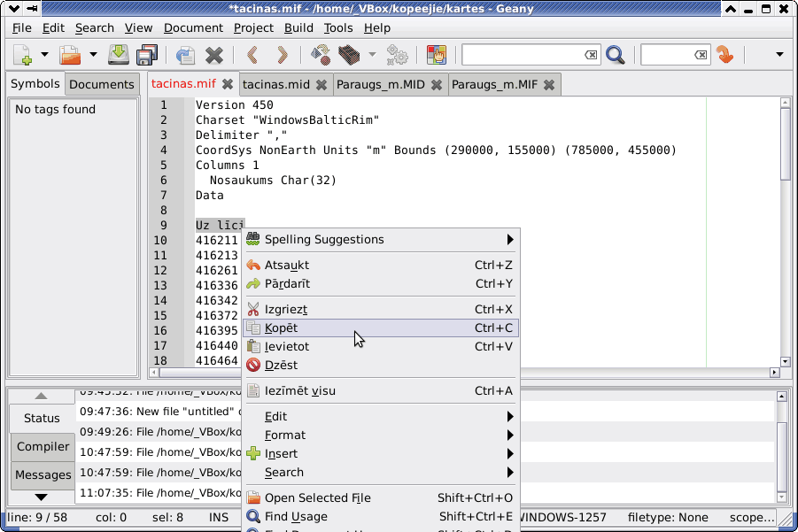Close the Paraugs_m.MIF tab
This screenshot has height=532, width=798.
(x=548, y=85)
